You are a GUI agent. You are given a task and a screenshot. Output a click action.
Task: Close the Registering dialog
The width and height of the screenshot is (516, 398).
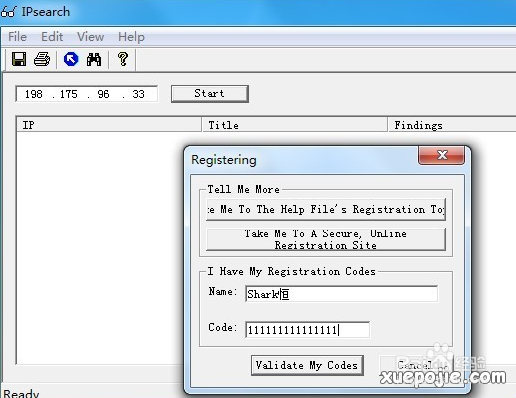click(441, 155)
